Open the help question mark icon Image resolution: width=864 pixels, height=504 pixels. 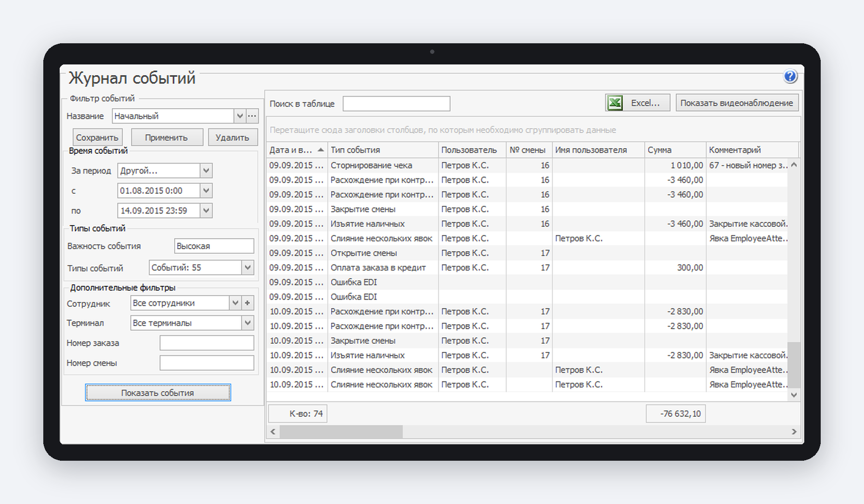point(790,76)
